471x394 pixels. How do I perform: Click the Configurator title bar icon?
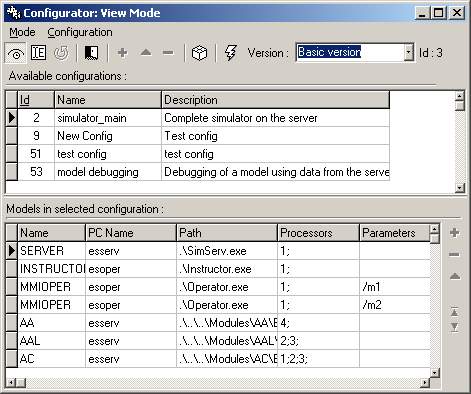pyautogui.click(x=13, y=13)
